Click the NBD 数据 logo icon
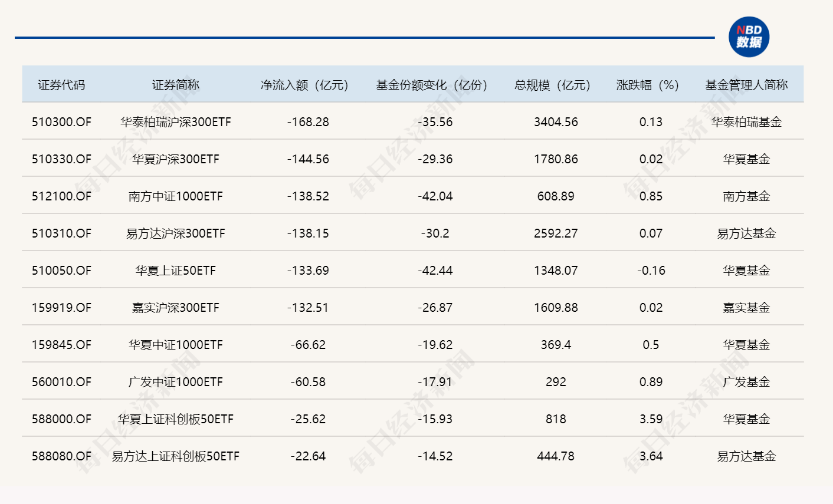 click(x=750, y=35)
